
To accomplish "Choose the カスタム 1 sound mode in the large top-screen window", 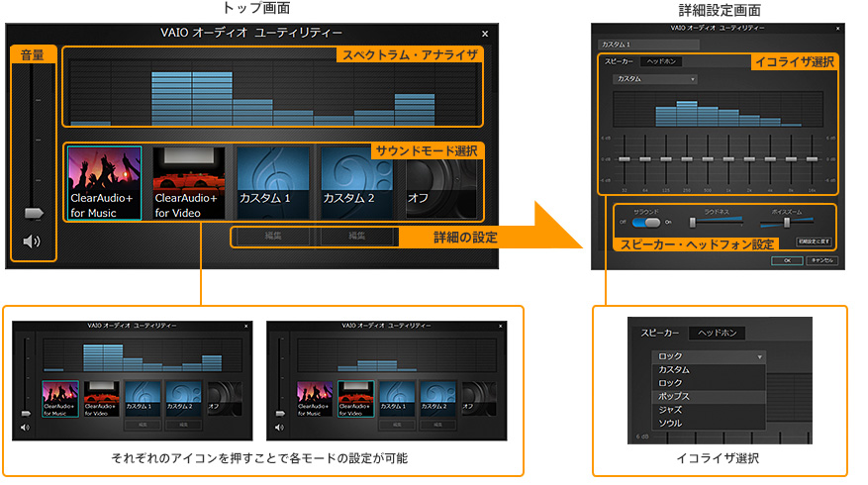I will (272, 183).
